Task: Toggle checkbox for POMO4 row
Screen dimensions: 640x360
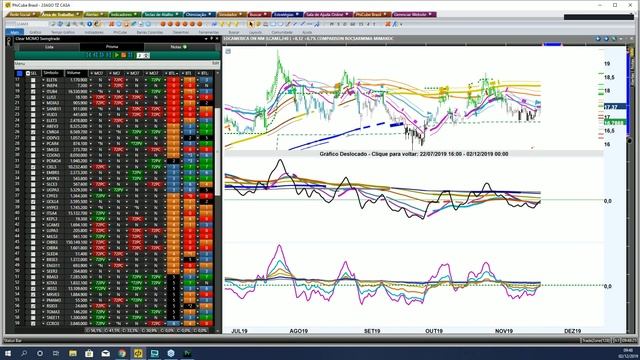Action: (x=33, y=161)
